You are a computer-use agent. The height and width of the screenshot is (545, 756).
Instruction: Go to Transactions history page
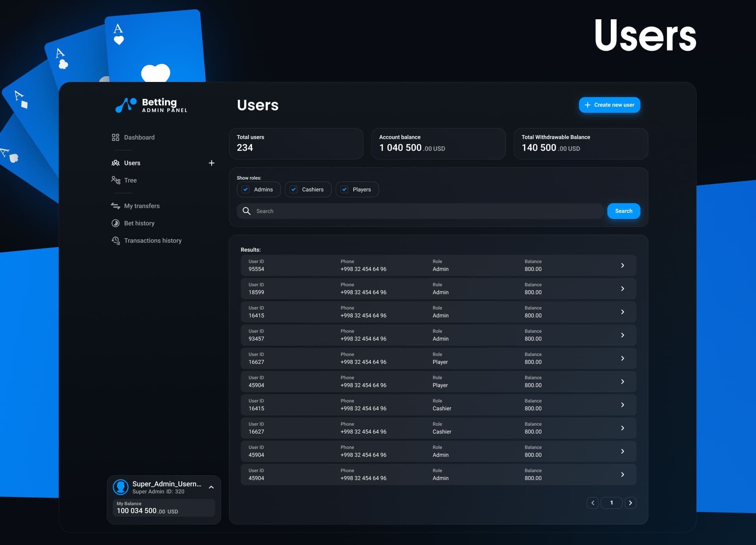click(x=153, y=241)
